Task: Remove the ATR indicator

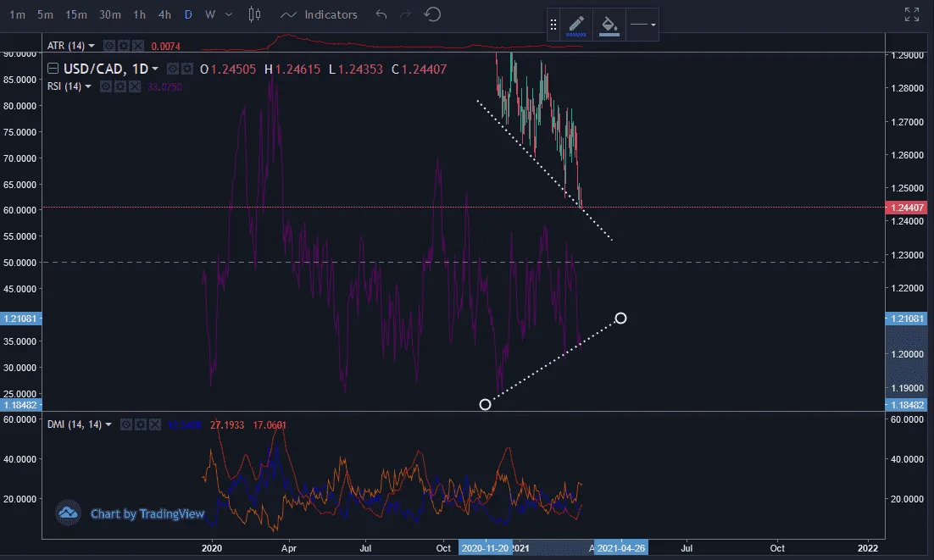Action: (x=137, y=46)
